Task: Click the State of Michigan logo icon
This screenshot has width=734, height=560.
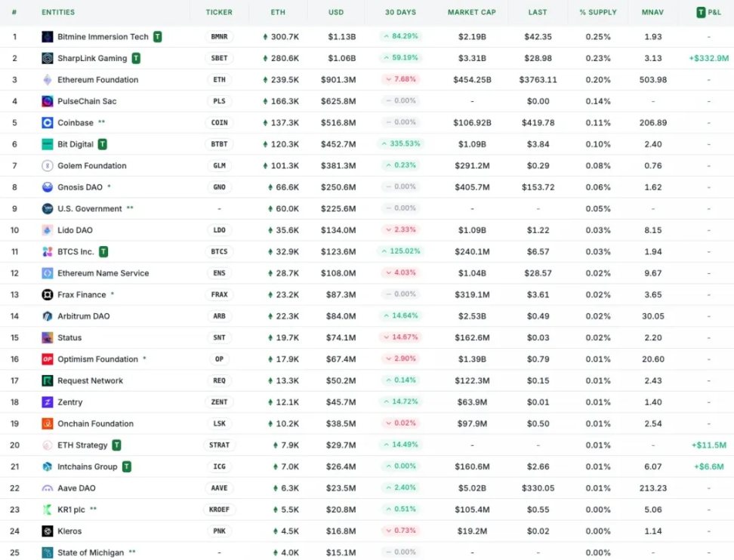Action: (x=48, y=553)
